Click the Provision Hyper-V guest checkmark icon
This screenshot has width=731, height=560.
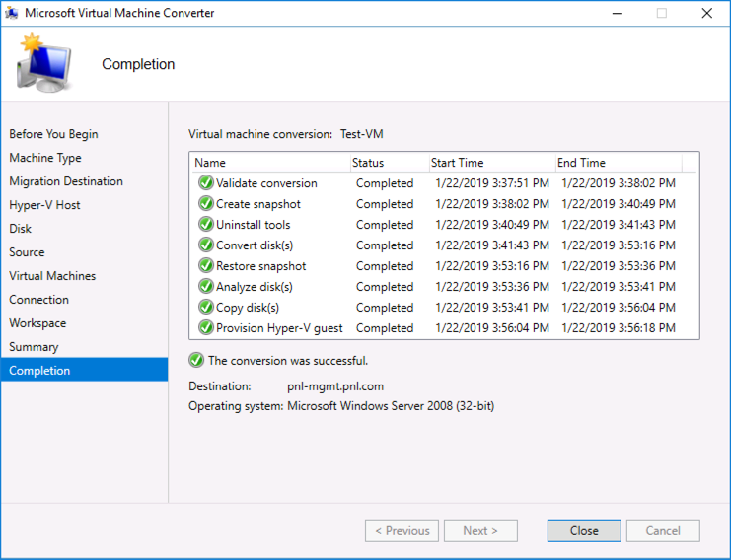[x=205, y=328]
